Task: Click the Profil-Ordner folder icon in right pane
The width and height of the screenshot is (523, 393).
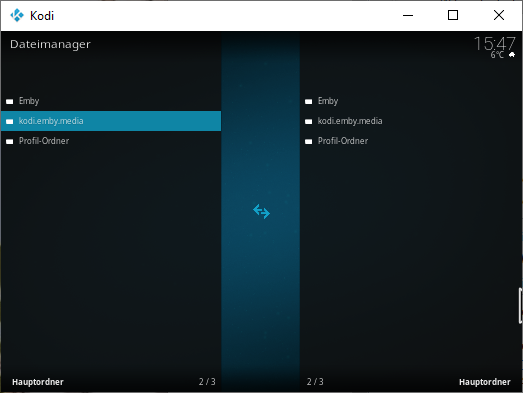Action: pyautogui.click(x=309, y=141)
